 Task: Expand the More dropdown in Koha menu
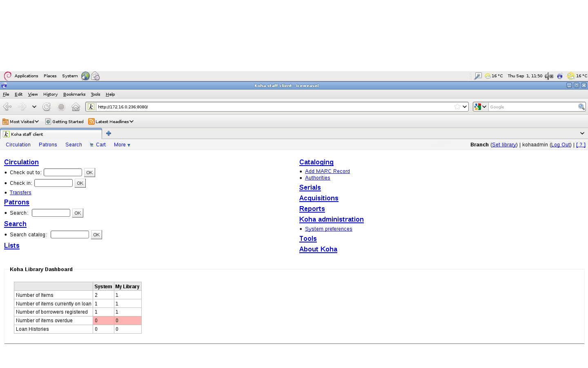pos(122,145)
